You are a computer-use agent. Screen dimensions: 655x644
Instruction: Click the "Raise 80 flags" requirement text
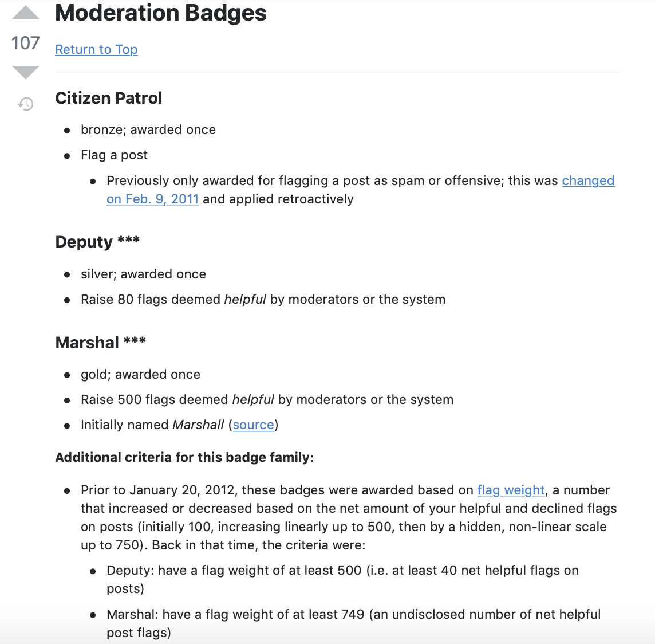263,300
